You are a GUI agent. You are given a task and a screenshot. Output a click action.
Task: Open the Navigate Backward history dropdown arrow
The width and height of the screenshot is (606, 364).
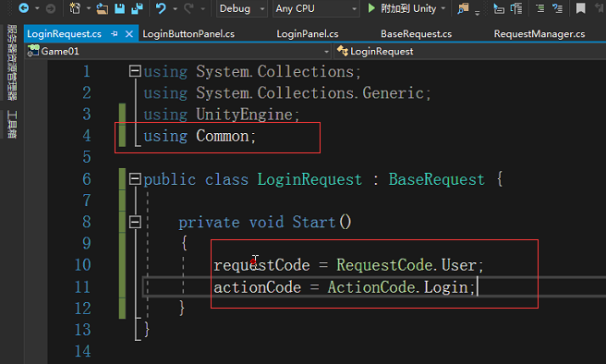(x=37, y=8)
